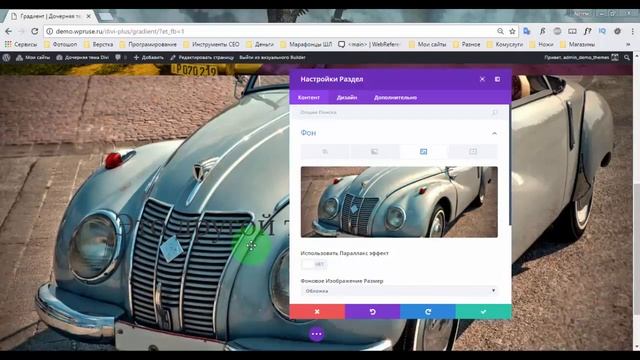This screenshot has width=640, height=360.
Task: Open the Разное bookmarks folder
Action: (x=467, y=44)
